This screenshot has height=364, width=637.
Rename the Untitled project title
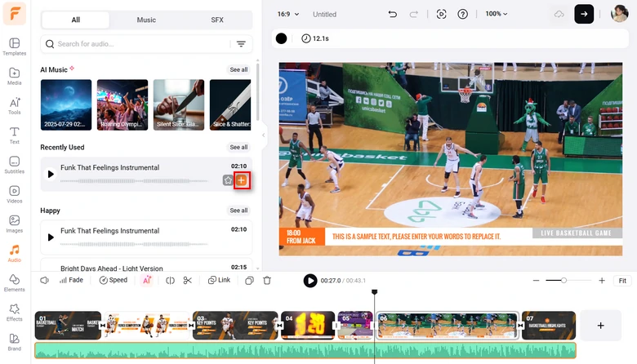pos(324,14)
